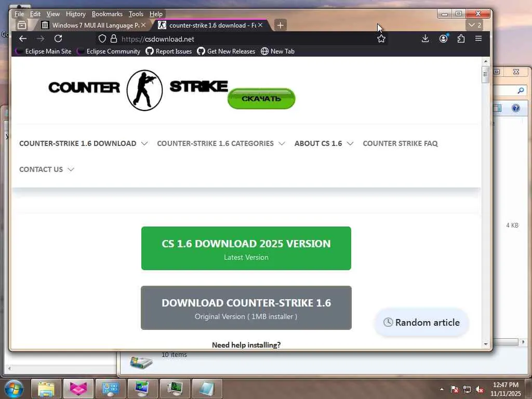Open the notepad-like taskbar icon

coord(207,389)
